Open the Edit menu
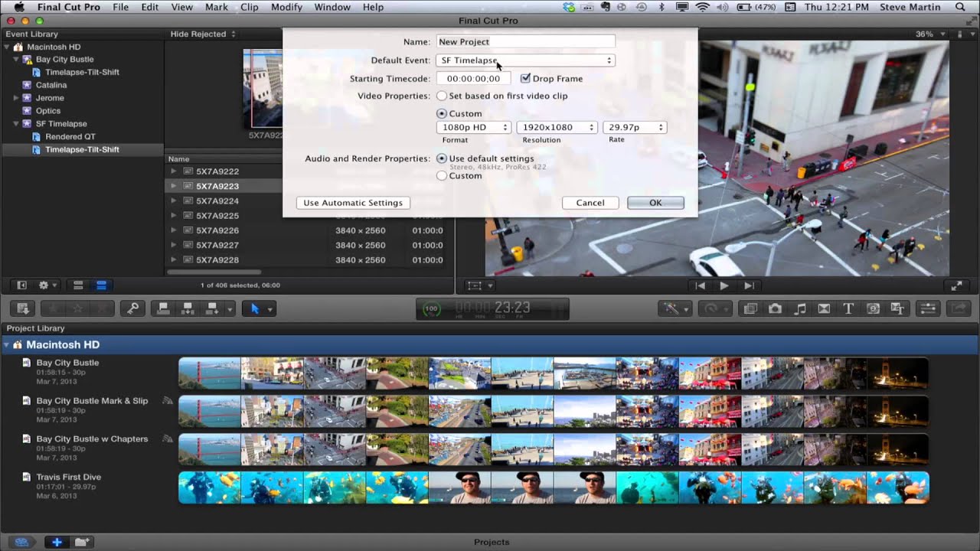This screenshot has height=551, width=980. coord(150,7)
